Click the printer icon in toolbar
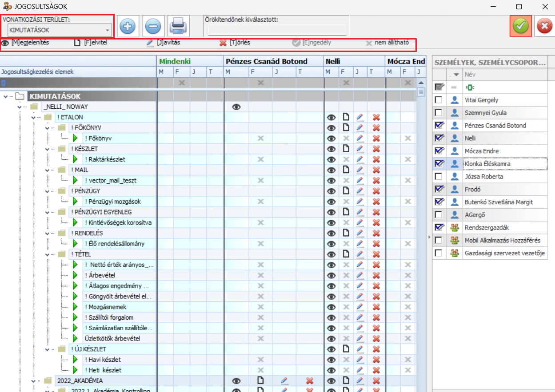The image size is (555, 392). click(179, 26)
